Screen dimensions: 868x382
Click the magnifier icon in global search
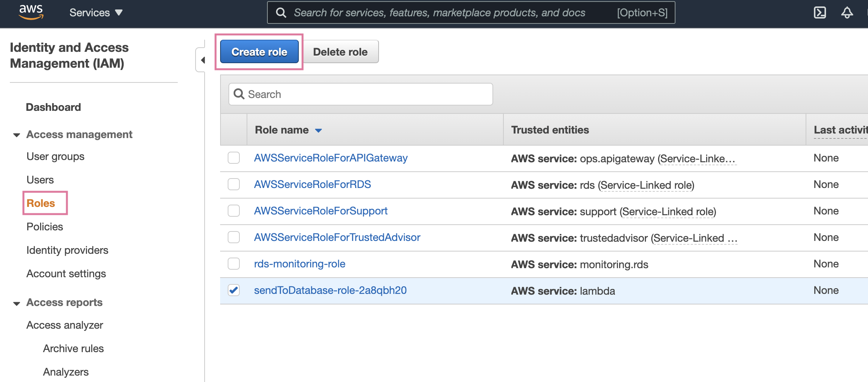point(281,13)
